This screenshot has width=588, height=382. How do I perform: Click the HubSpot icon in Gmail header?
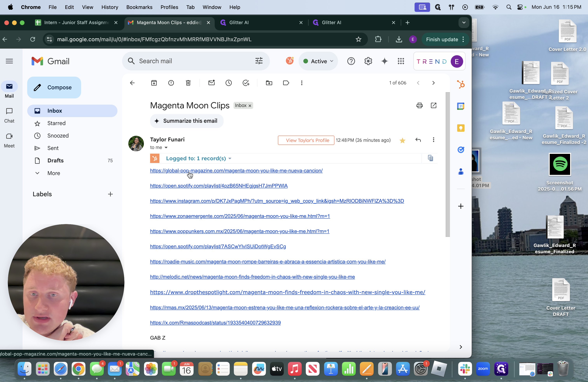[x=290, y=61]
